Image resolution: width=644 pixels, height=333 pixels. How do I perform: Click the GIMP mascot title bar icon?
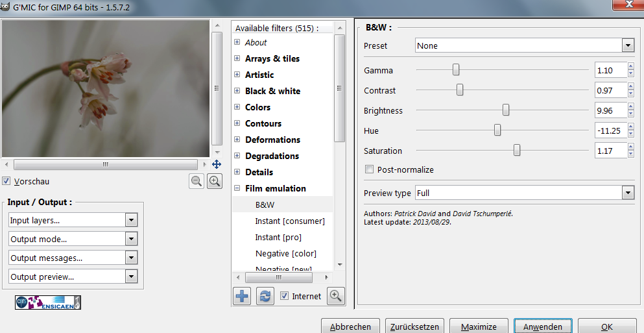5,6
